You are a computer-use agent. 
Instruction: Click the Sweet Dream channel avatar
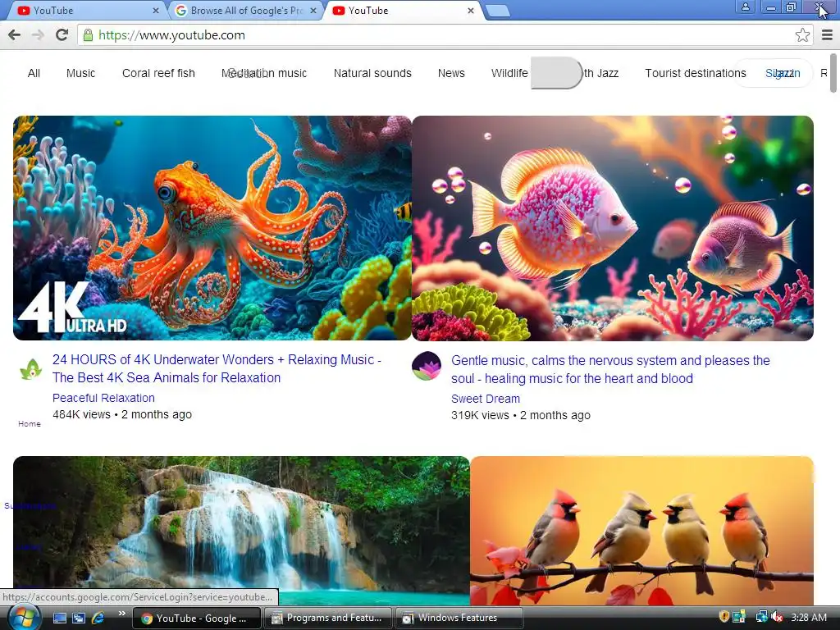click(x=427, y=366)
